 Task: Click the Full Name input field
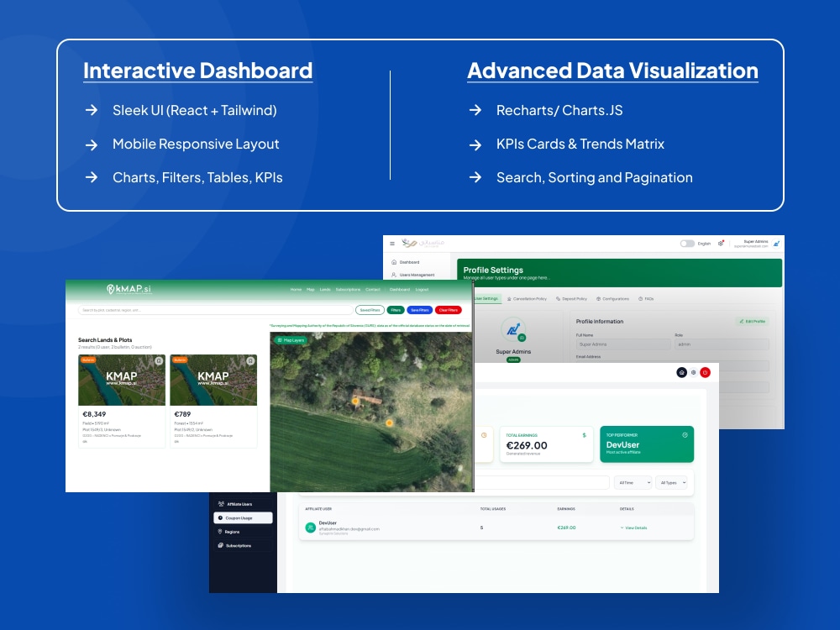pyautogui.click(x=623, y=344)
